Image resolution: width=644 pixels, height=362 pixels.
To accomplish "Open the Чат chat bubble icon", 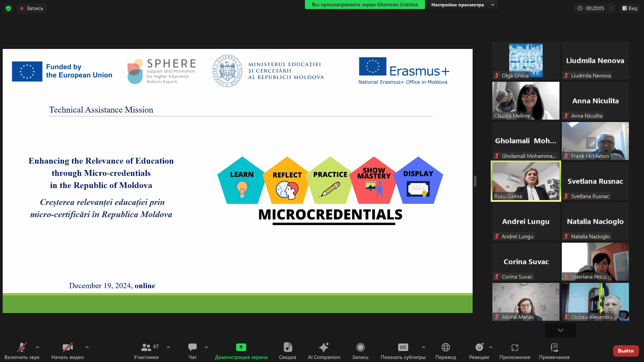I will (x=193, y=347).
